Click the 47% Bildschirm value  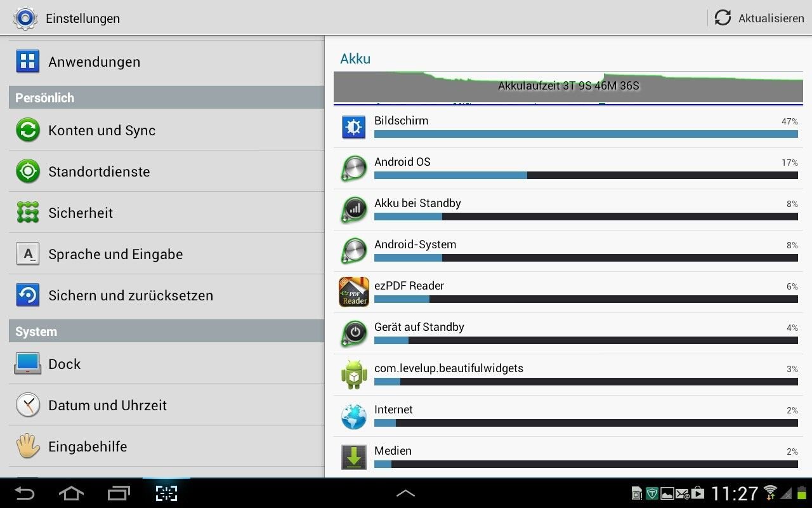pos(790,121)
